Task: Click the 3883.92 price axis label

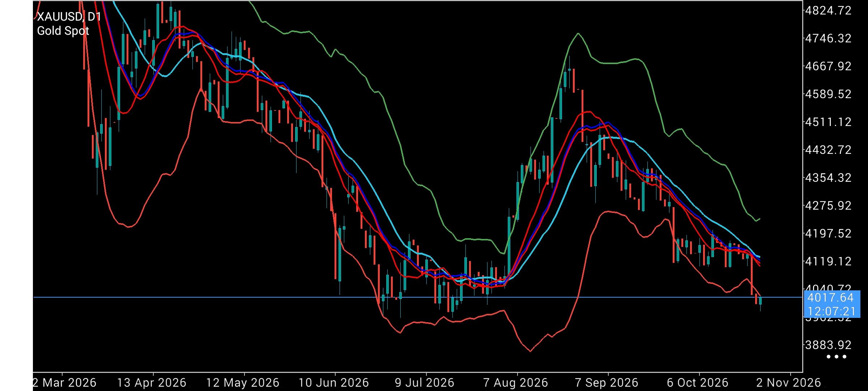Action: click(x=828, y=345)
